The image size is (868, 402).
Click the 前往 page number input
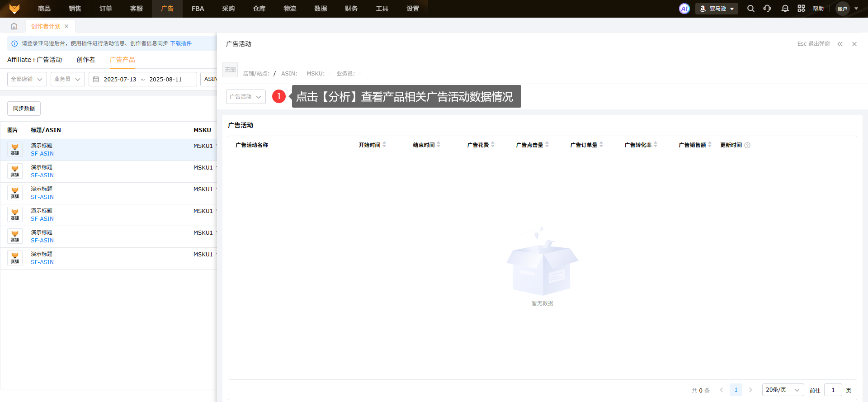pyautogui.click(x=833, y=390)
